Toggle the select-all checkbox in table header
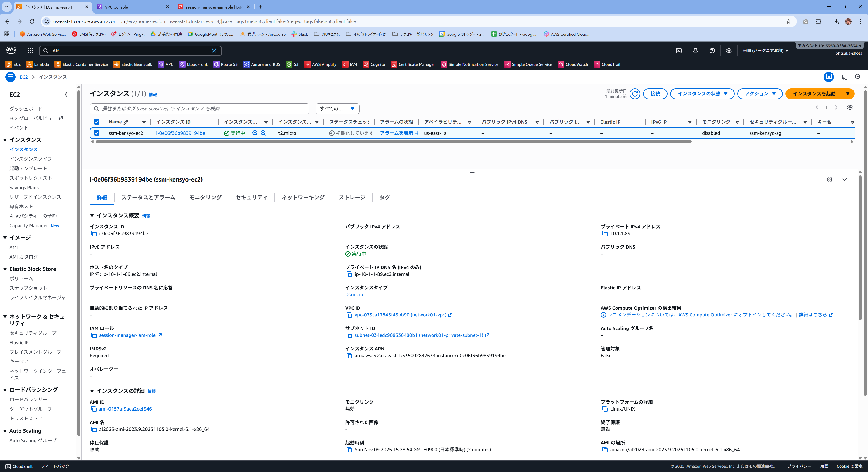This screenshot has height=472, width=868. [x=97, y=122]
